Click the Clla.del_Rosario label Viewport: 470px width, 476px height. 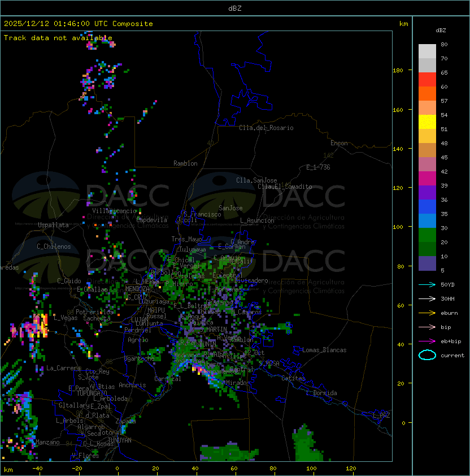266,128
